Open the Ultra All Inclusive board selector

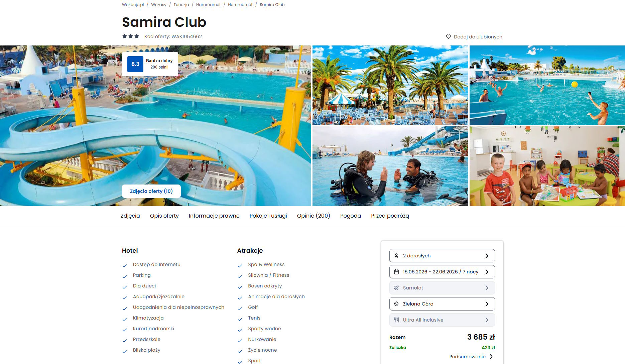(x=442, y=320)
